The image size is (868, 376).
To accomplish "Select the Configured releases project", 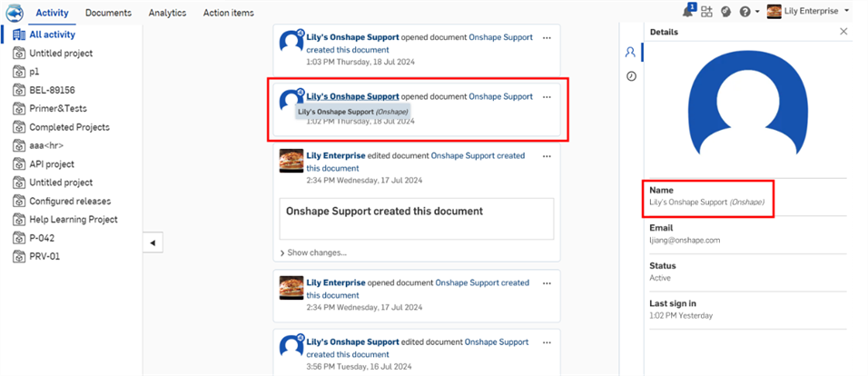I will (70, 201).
